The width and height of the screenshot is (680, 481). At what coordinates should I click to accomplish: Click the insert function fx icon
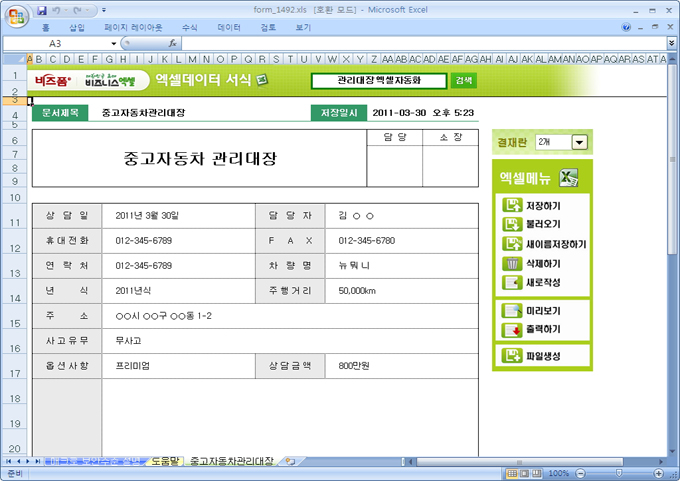pos(173,44)
